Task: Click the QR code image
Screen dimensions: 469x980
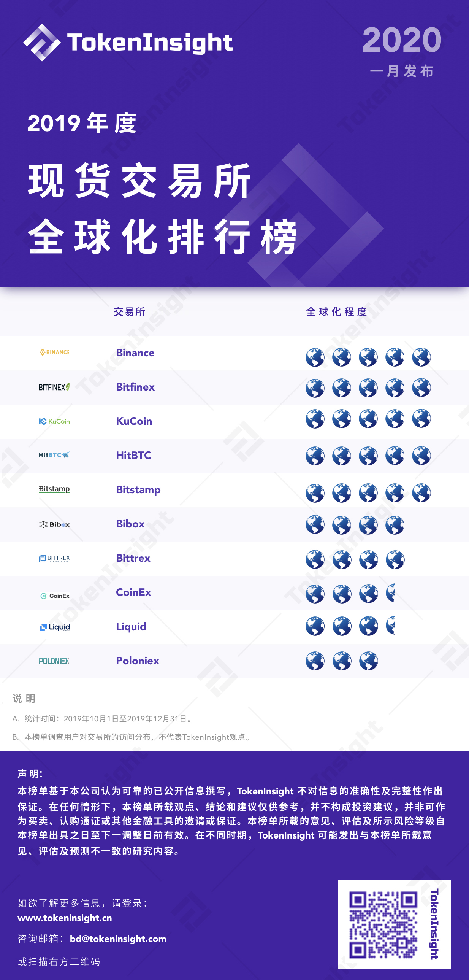Action: [383, 924]
